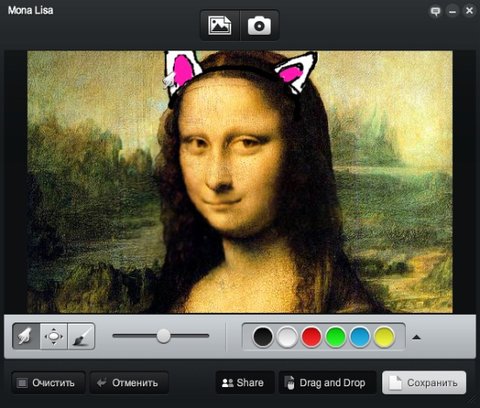Pick the blue color swatch
This screenshot has height=408, width=480.
pos(360,337)
